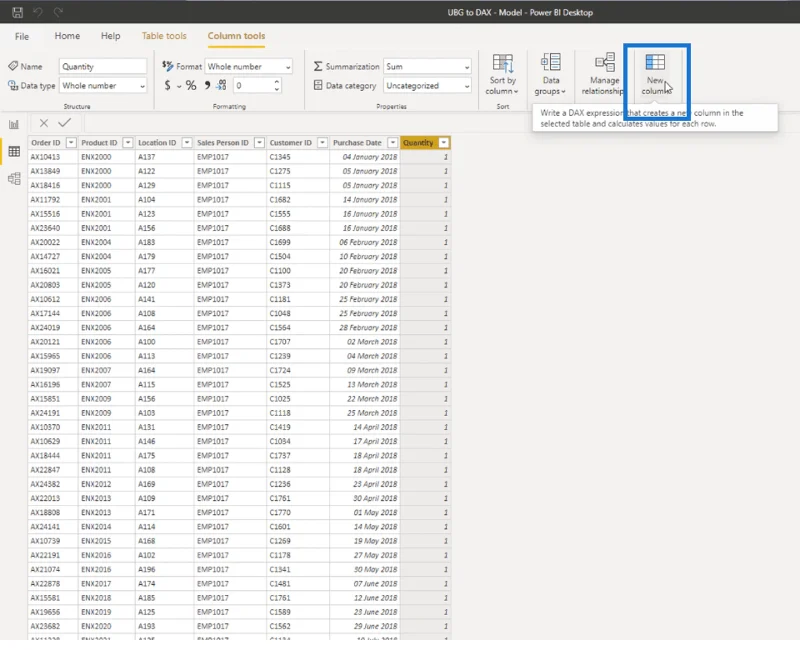
Task: Open the Help tab
Action: [110, 36]
